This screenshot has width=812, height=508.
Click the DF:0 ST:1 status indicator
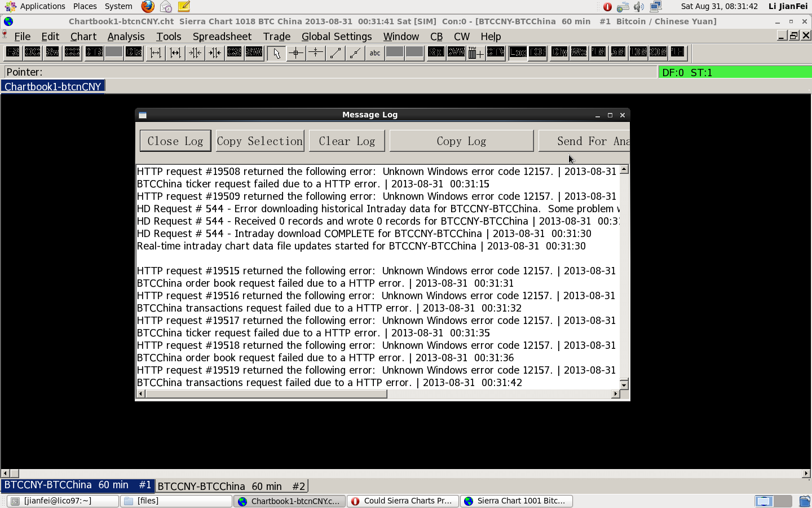(735, 72)
